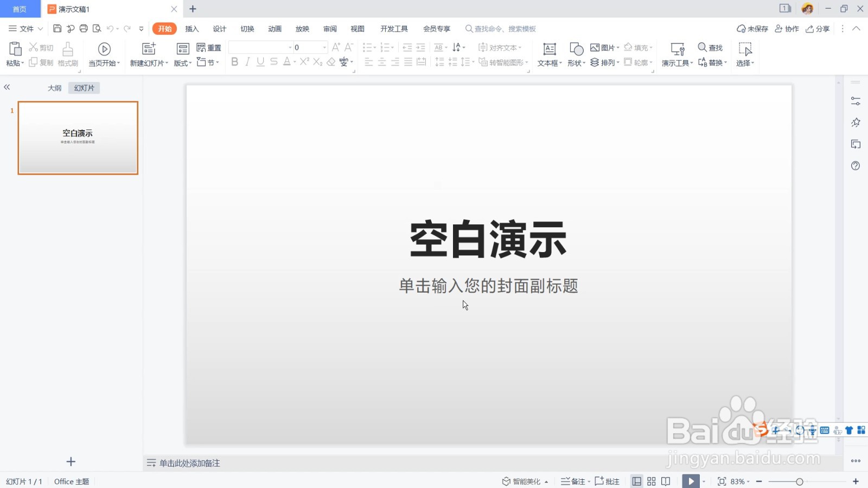Toggle Underline formatting
The image size is (868, 488).
tap(260, 62)
